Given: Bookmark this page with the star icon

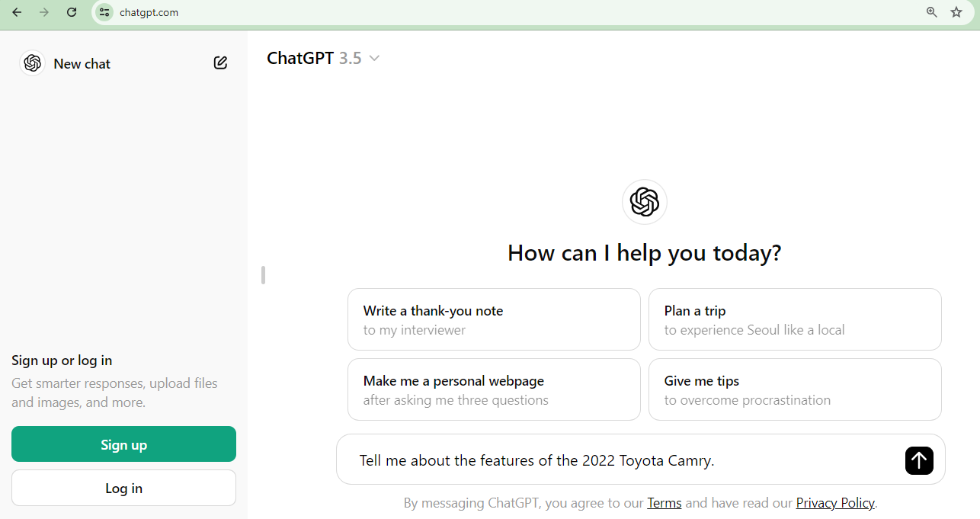Looking at the screenshot, I should tap(956, 12).
